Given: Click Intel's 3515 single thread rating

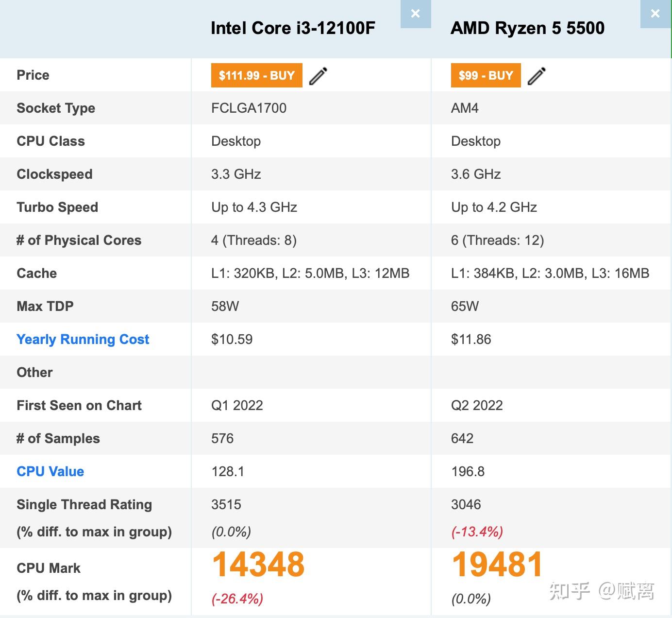Looking at the screenshot, I should pyautogui.click(x=226, y=504).
